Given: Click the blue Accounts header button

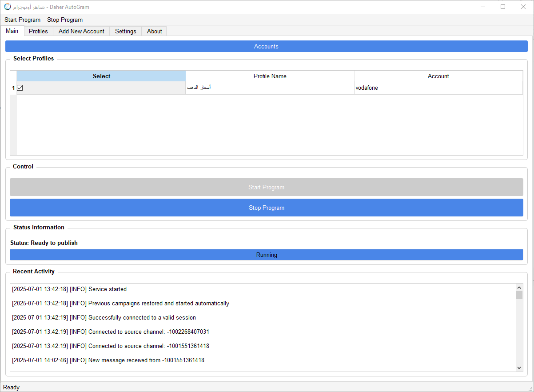Looking at the screenshot, I should [x=266, y=46].
